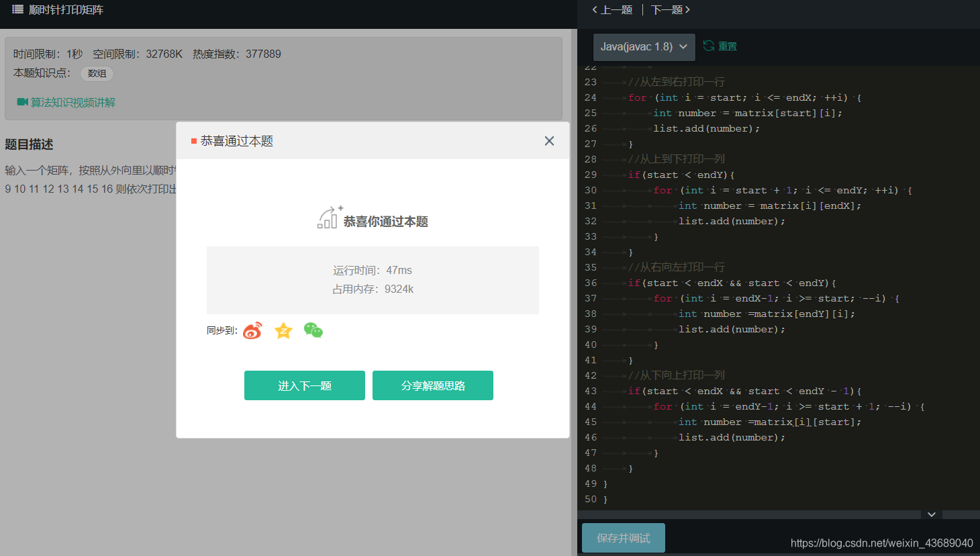Click line number 44 in editor gutter
The image size is (980, 556).
tap(591, 406)
